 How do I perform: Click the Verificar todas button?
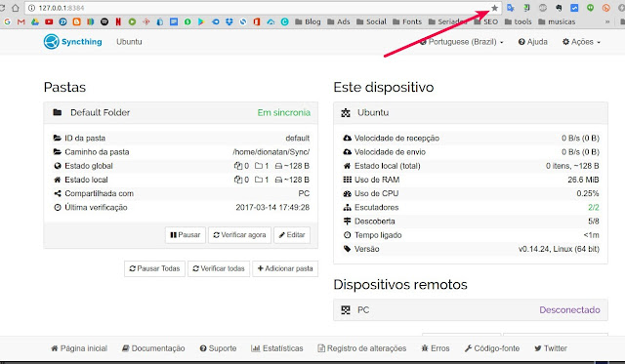click(x=219, y=268)
